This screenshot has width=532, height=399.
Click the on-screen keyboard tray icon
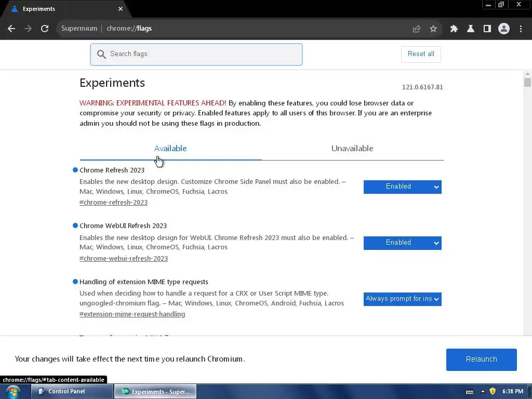[x=470, y=392]
